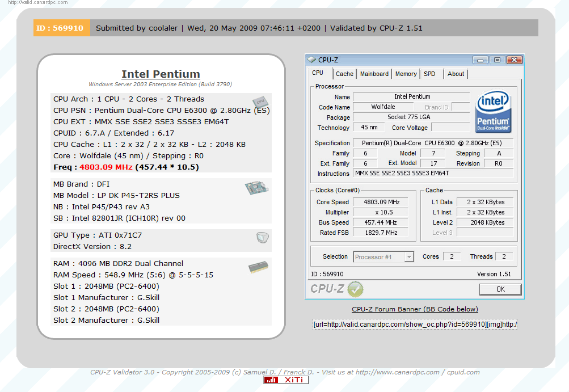Open the CPU-Z Forum Banner link

[415, 309]
